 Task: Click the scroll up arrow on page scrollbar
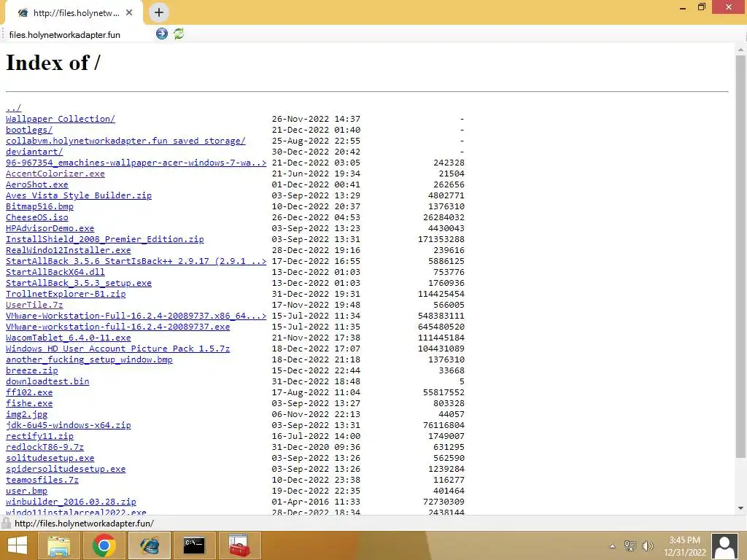(x=740, y=50)
